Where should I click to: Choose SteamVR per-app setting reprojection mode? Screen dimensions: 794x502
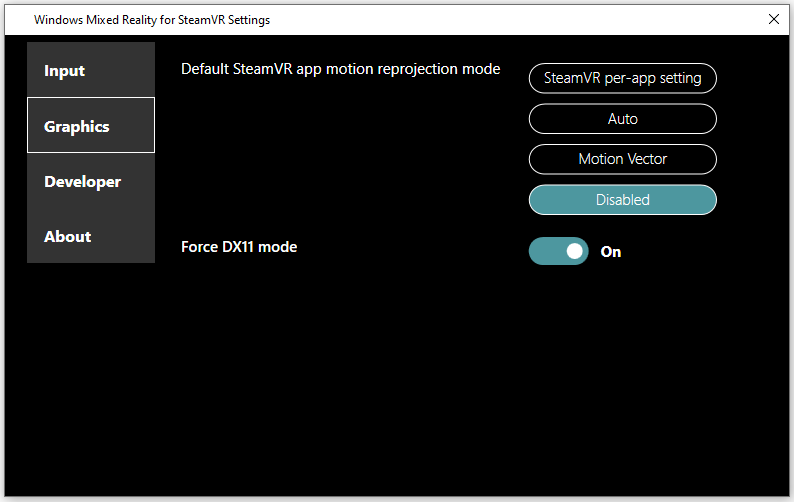(622, 78)
